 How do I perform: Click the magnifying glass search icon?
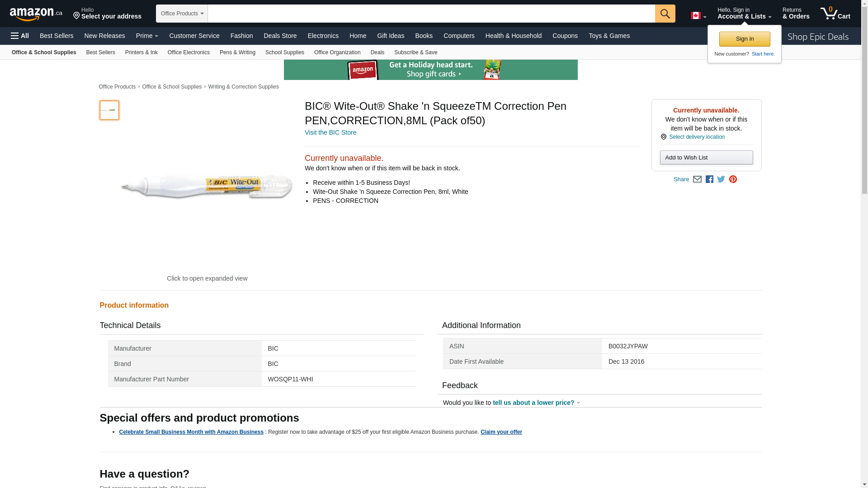665,14
